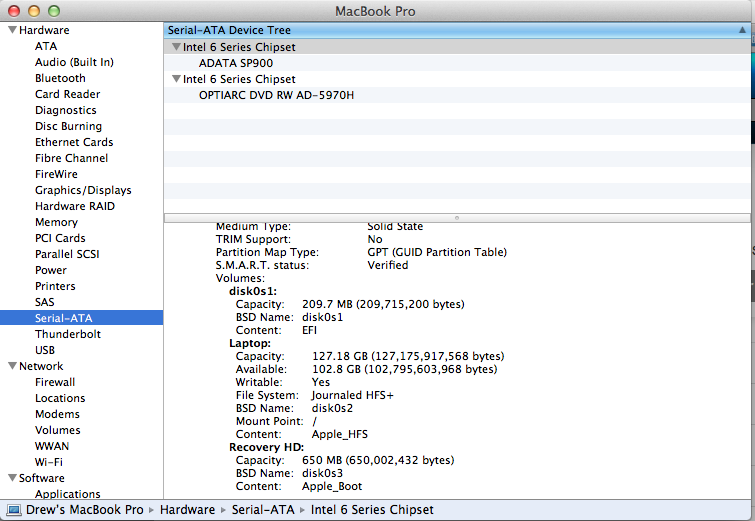Image resolution: width=755 pixels, height=521 pixels.
Task: Select the OPTIARC DVD RW AD-5970H row
Action: tap(456, 95)
